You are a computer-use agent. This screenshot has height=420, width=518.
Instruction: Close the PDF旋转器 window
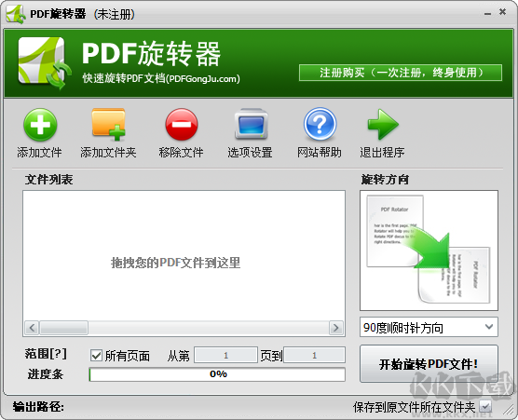[x=502, y=12]
